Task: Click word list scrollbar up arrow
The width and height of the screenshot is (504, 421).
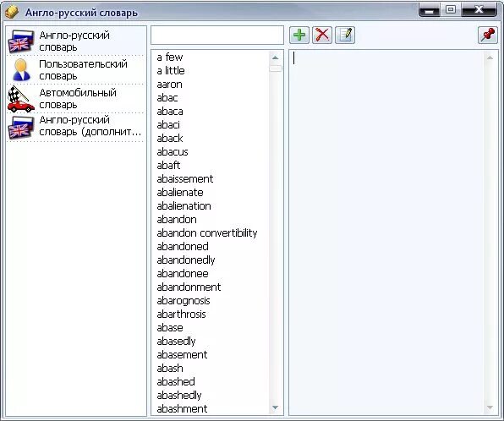Action: point(276,57)
